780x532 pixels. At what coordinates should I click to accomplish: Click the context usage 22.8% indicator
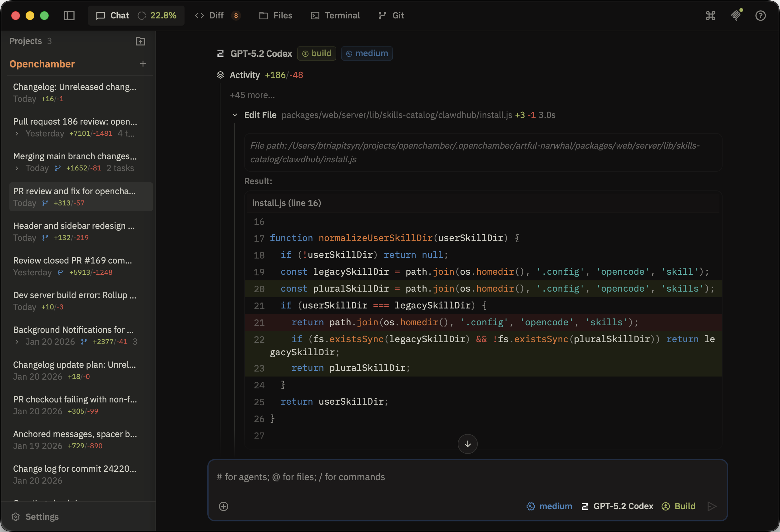[x=157, y=15]
